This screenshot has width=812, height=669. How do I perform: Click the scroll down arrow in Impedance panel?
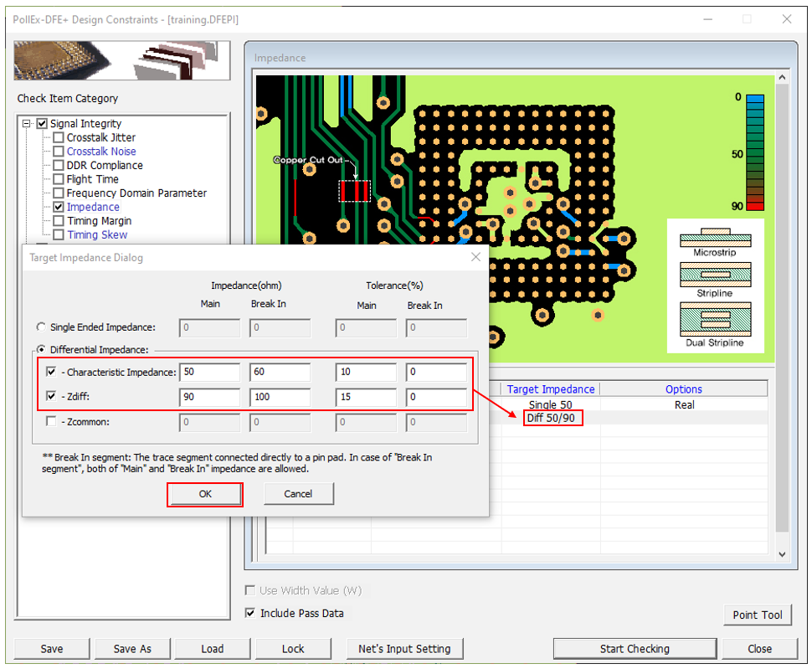(782, 554)
